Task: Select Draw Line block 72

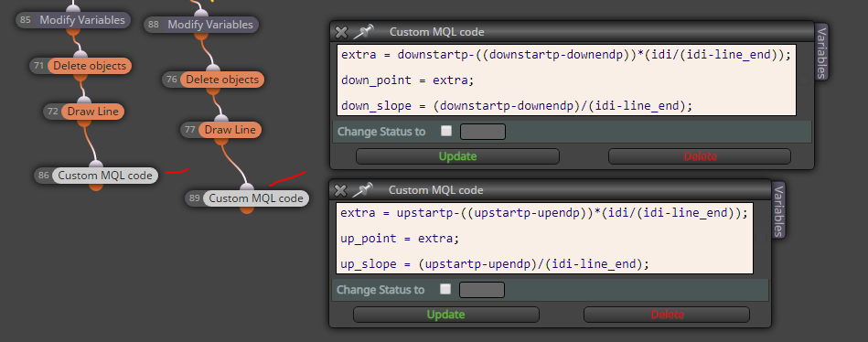Action: [x=93, y=112]
